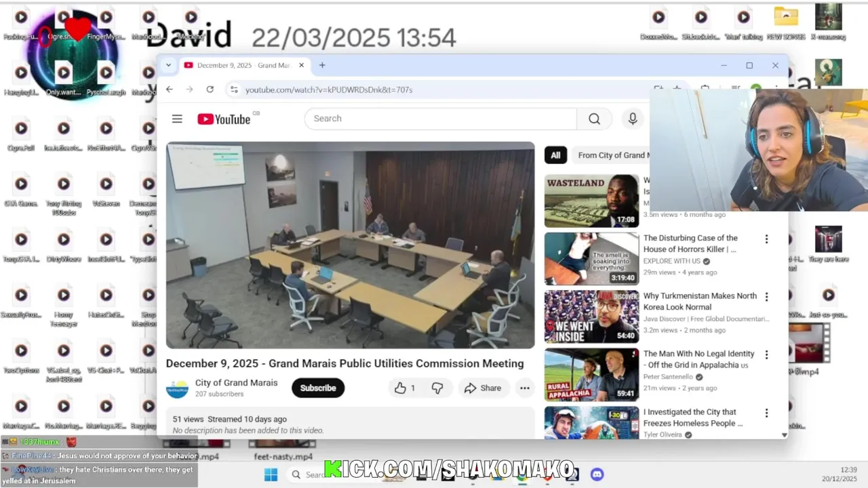Screen dimensions: 868x488
Task: Start voice search with the microphone icon
Action: (633, 119)
